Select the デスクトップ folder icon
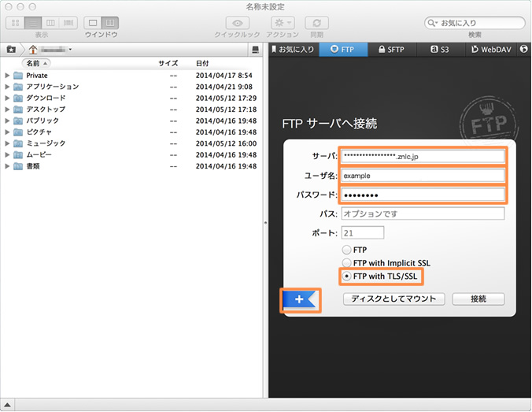The image size is (532, 412). point(18,109)
